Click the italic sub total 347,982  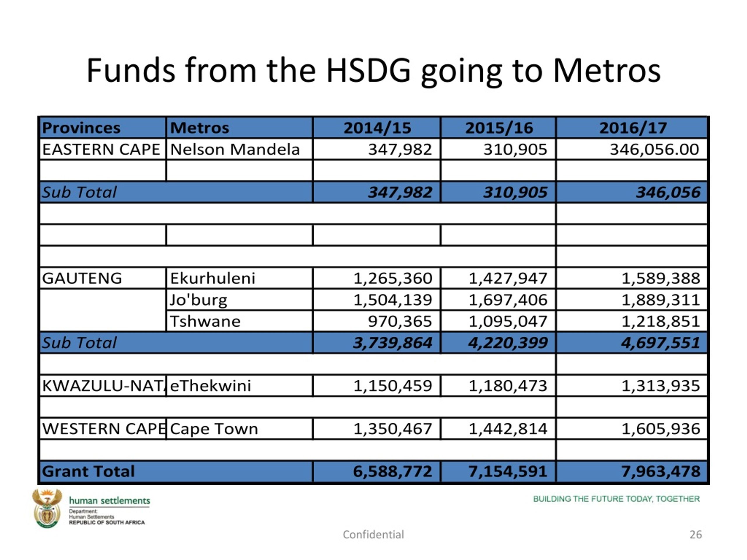tap(400, 192)
